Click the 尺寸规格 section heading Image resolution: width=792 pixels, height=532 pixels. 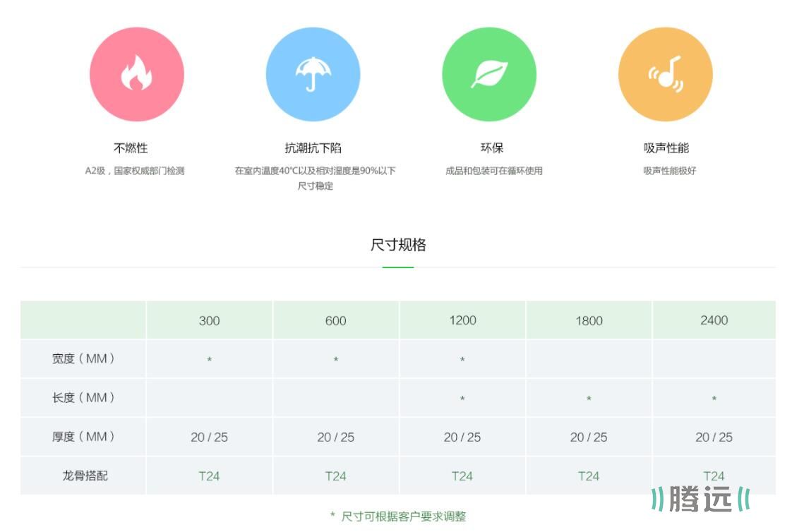[x=398, y=245]
